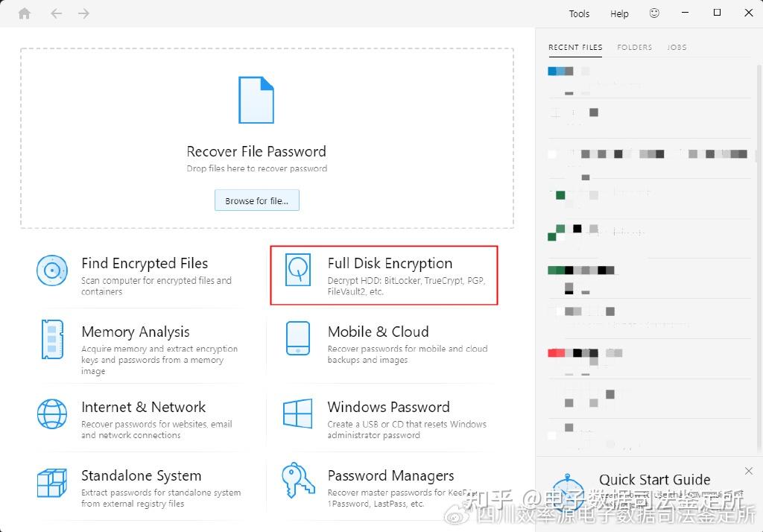
Task: Open the Quick Start Guide compass icon
Action: (567, 480)
